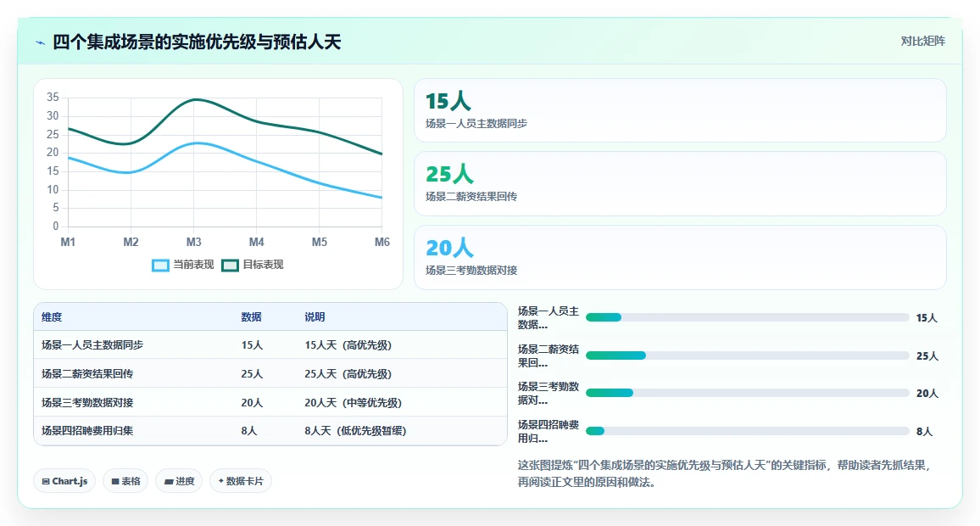980x526 pixels.
Task: Toggle the 当前表现 legend swatch
Action: tap(160, 266)
